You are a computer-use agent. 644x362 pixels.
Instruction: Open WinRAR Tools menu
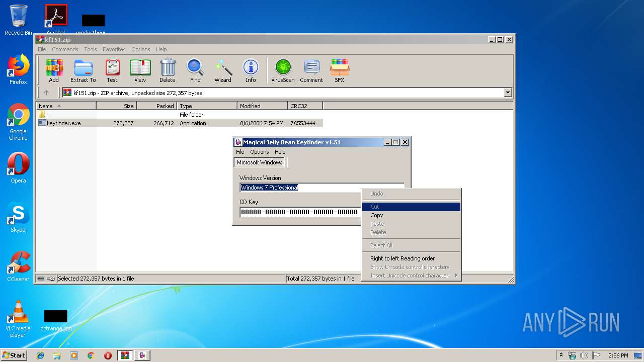point(91,49)
